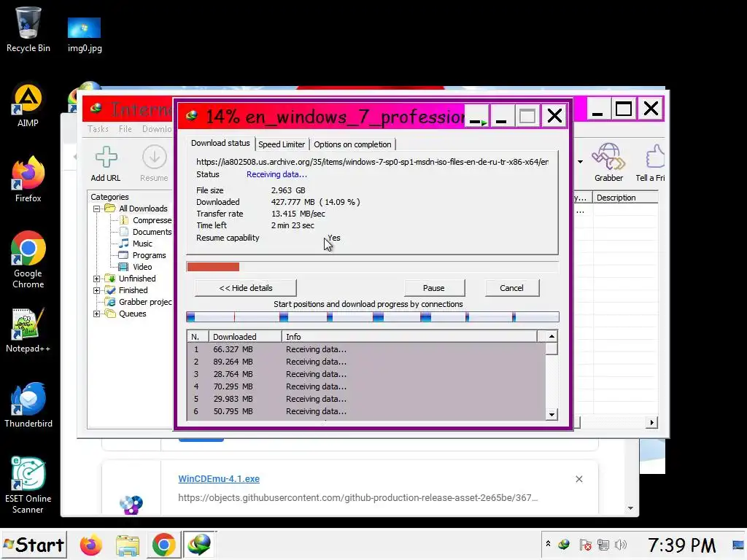Select the img0.jpg desktop file
Screen dimensions: 747x560
[85, 35]
